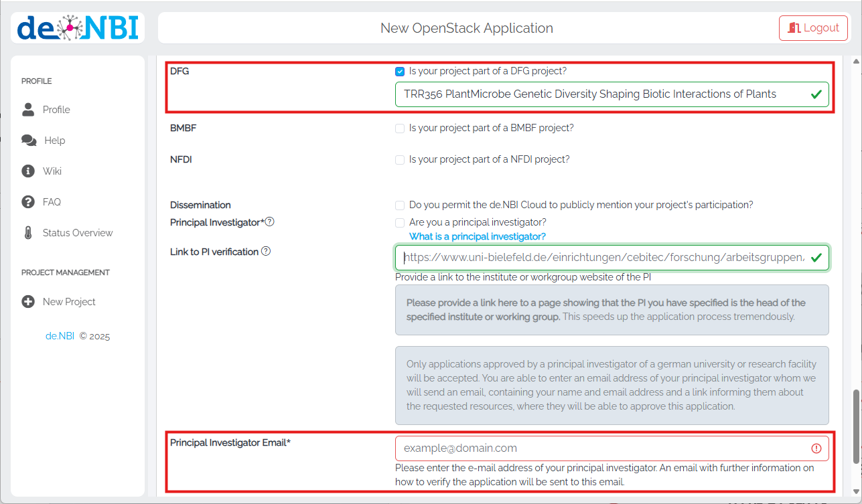Click the de.NBI logo
This screenshot has height=504, width=862.
78,28
